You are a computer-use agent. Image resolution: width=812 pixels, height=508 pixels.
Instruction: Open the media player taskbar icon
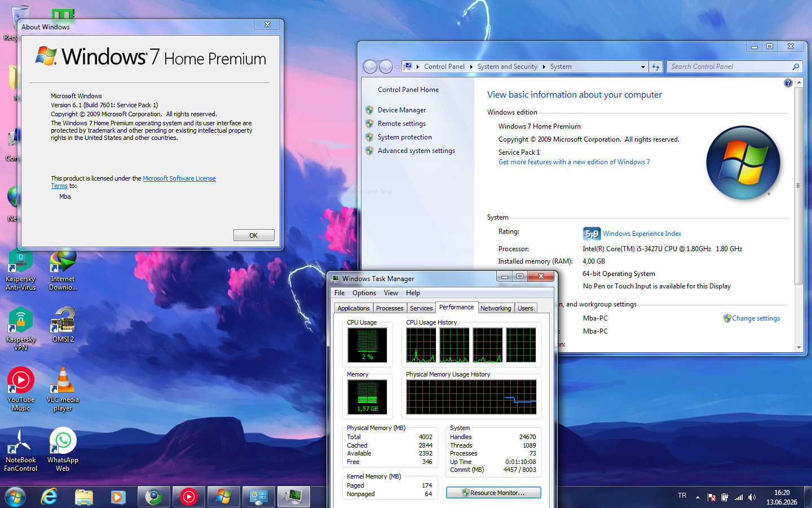click(x=118, y=497)
